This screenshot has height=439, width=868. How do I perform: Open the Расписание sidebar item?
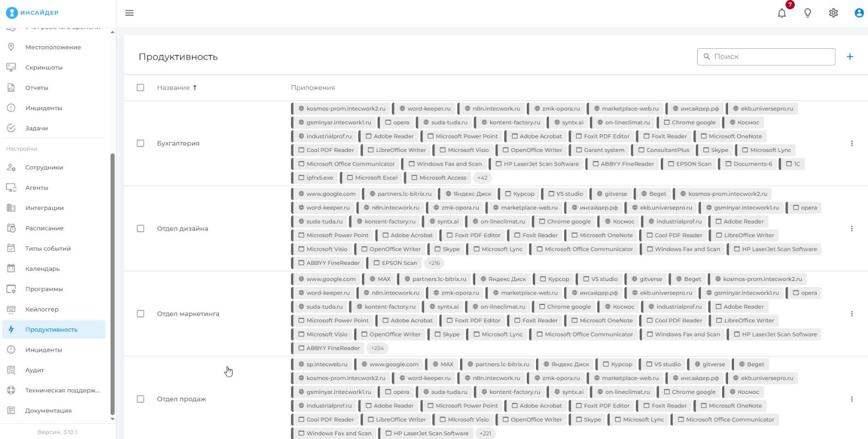coord(44,228)
